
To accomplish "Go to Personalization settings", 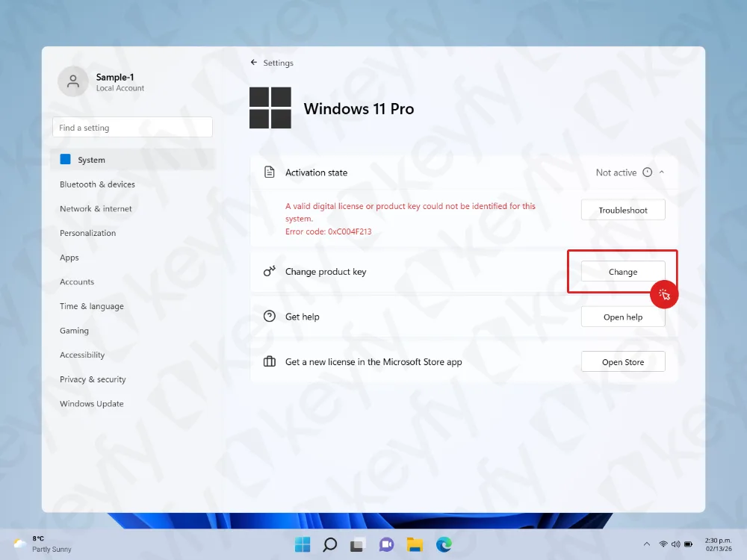I will (87, 233).
